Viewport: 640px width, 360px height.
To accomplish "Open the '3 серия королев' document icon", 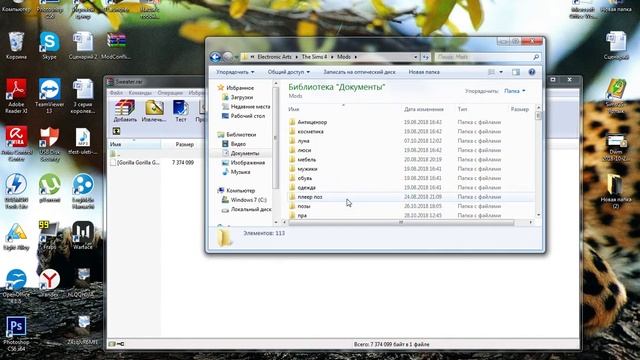I will [x=83, y=95].
